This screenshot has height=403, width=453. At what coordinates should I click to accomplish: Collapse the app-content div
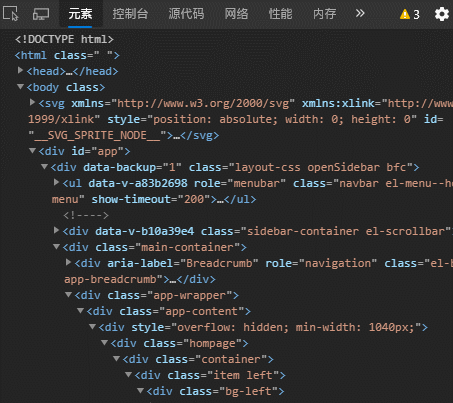80,311
